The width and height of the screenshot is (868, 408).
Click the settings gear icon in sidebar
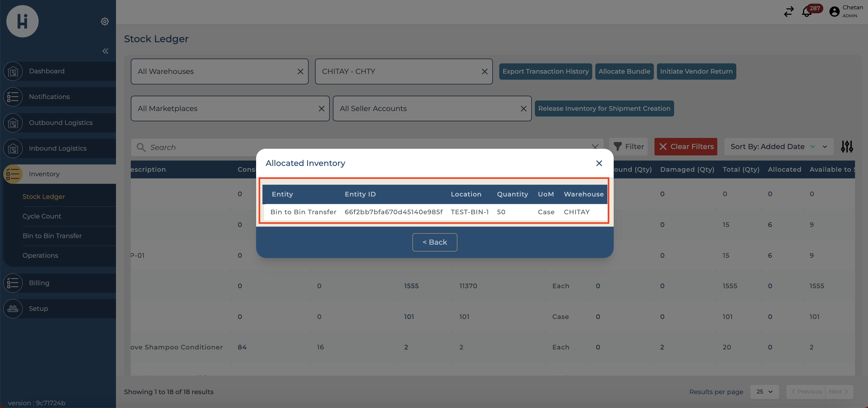104,21
